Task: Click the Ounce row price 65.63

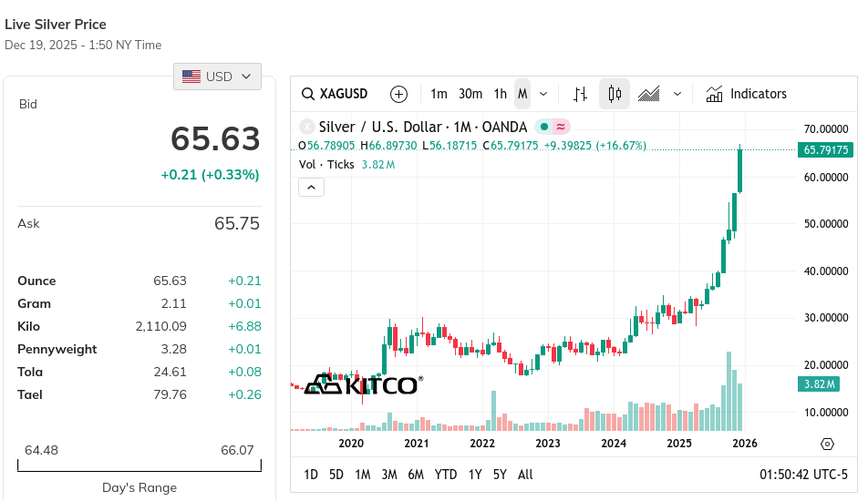Action: coord(170,281)
